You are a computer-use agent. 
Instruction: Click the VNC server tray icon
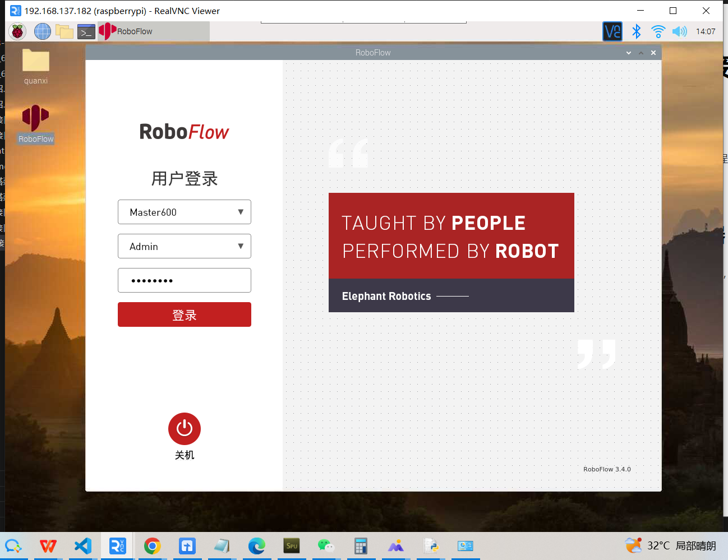click(x=612, y=31)
